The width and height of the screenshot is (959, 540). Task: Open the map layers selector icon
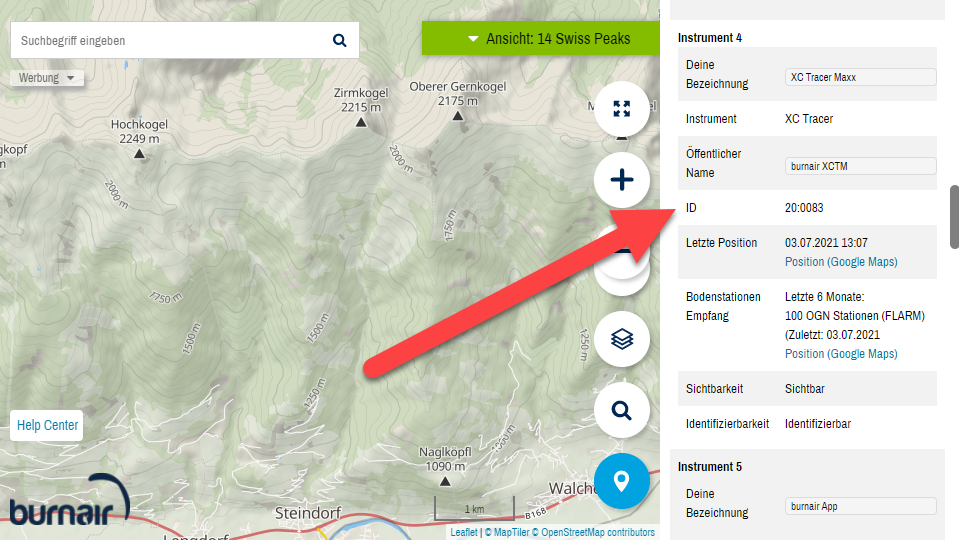tap(621, 339)
